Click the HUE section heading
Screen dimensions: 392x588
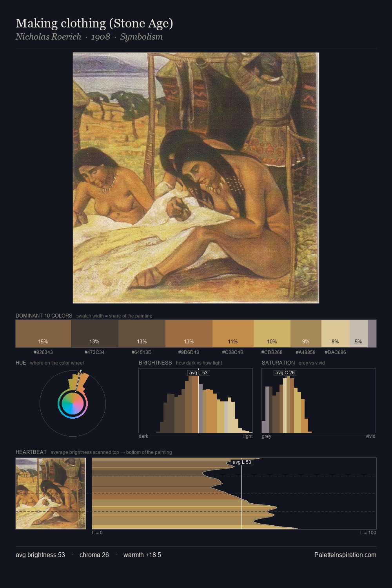tap(21, 363)
